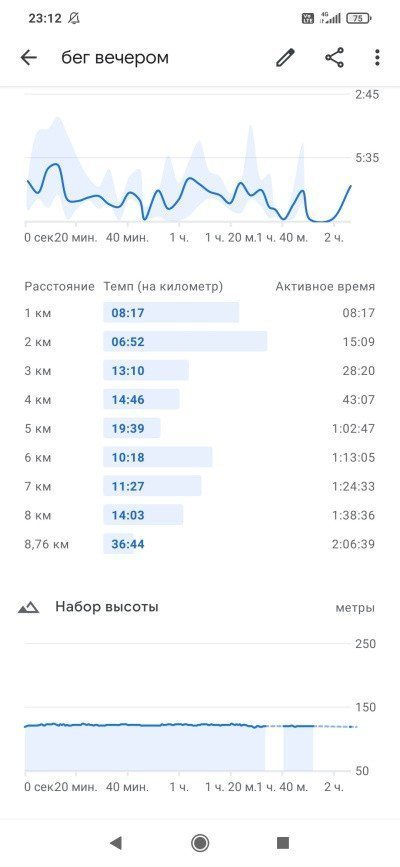Tap the muted bell status icon
The width and height of the screenshot is (400, 867).
(x=74, y=18)
